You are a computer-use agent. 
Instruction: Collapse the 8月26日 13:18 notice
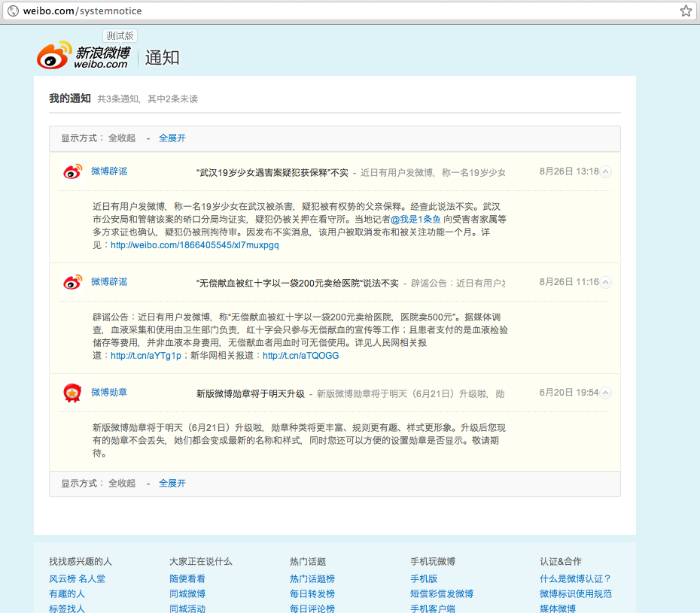pos(605,171)
